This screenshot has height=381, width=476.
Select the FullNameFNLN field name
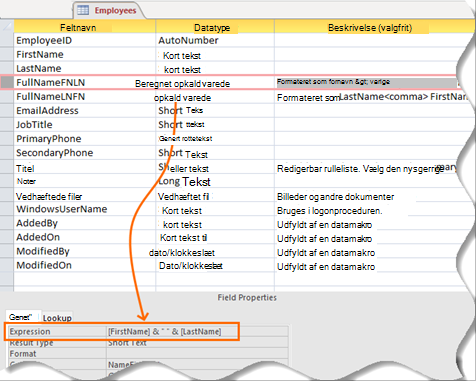coord(51,83)
